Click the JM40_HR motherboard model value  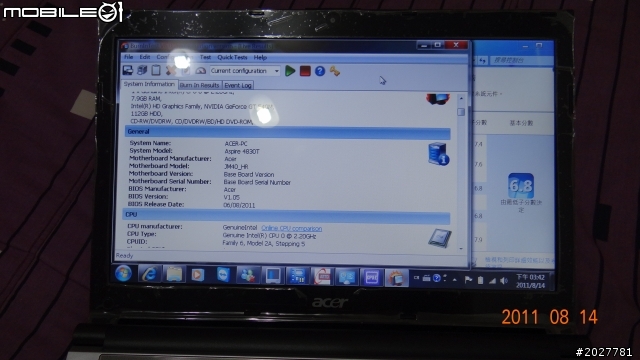tap(236, 167)
